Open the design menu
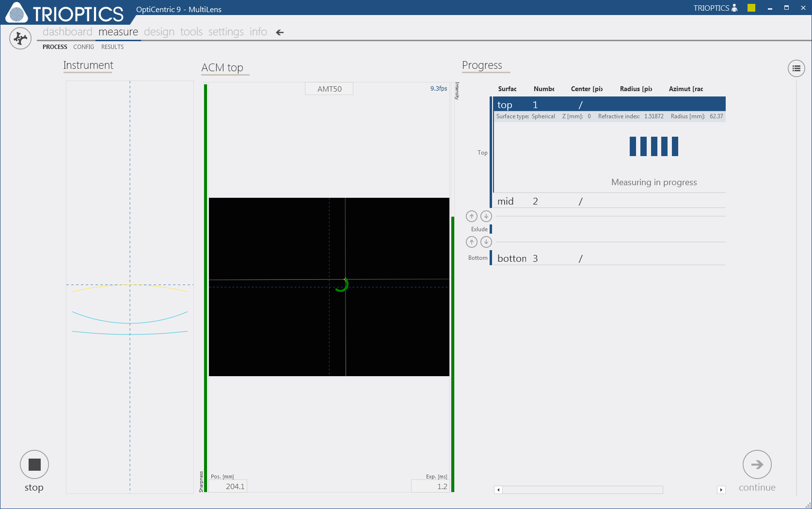 tap(159, 32)
